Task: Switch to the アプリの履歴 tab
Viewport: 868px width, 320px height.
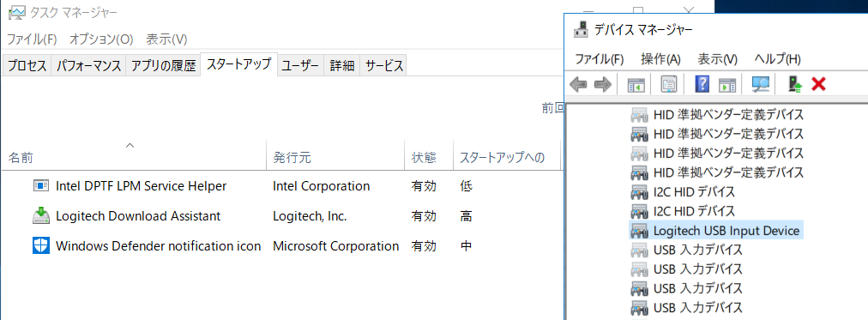Action: (163, 66)
